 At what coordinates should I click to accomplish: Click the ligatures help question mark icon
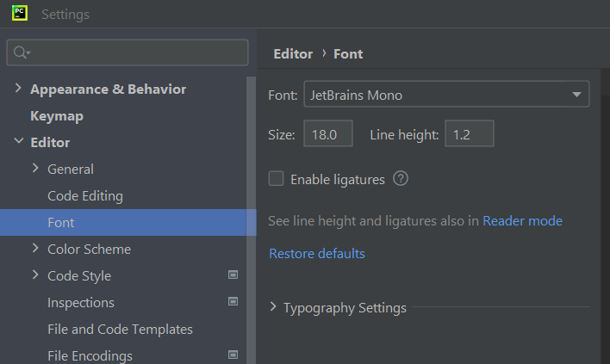401,179
